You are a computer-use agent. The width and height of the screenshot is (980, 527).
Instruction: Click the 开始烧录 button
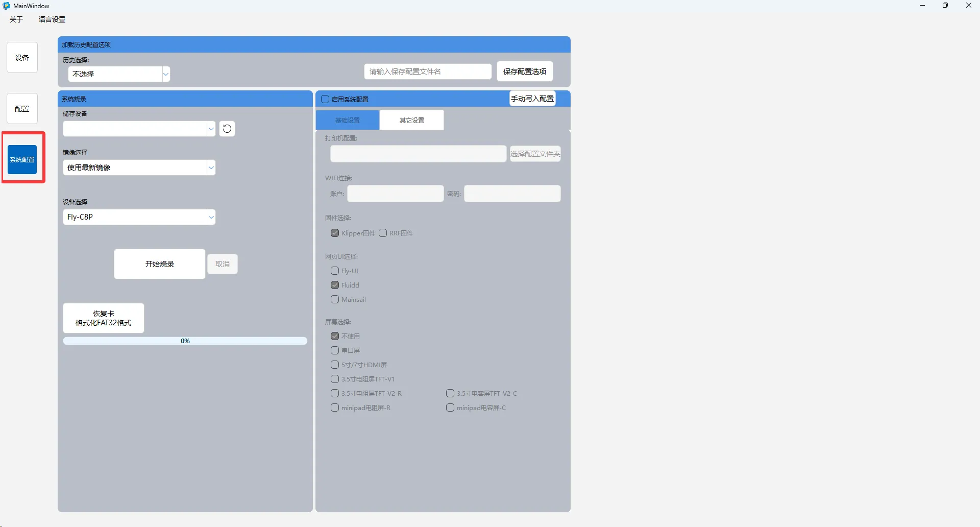tap(160, 264)
